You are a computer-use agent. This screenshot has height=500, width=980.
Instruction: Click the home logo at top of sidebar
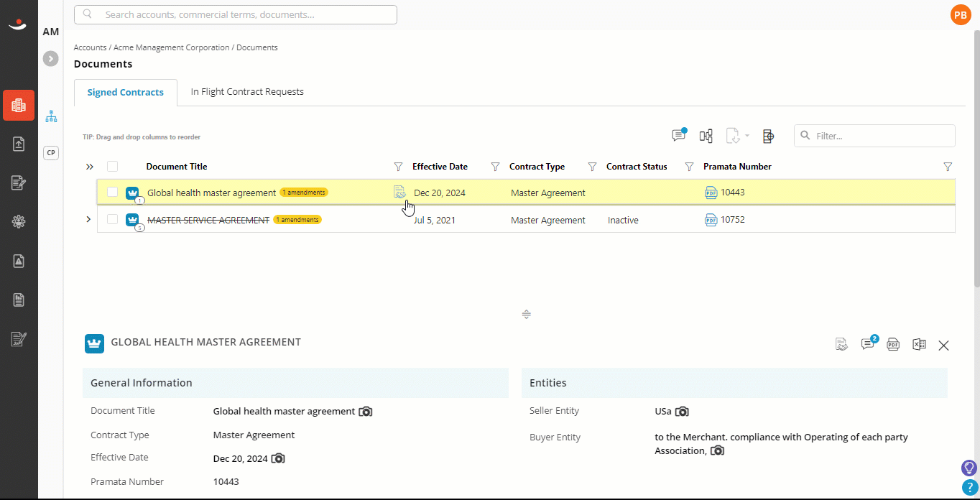(17, 25)
